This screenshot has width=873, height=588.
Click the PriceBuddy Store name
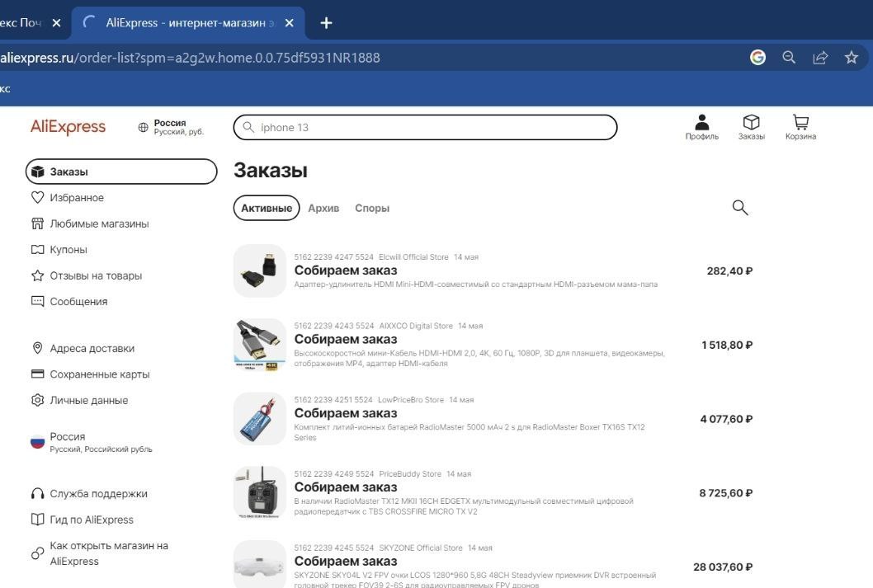[x=410, y=474]
